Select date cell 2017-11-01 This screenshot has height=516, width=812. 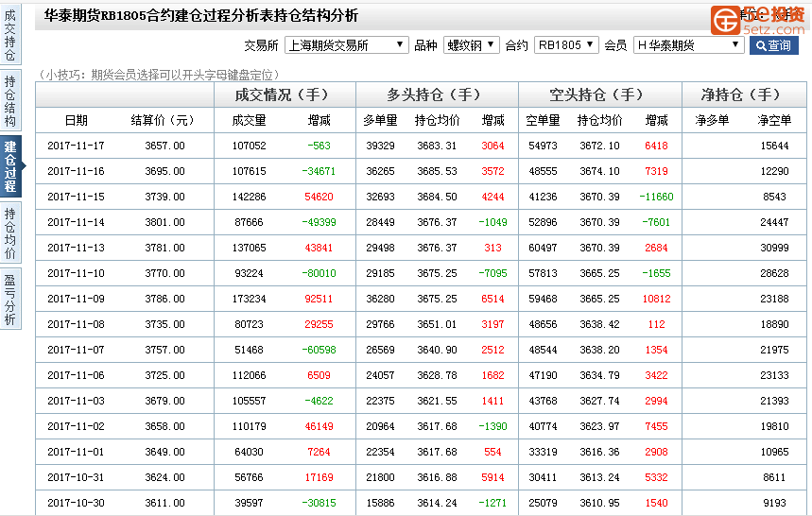(77, 452)
